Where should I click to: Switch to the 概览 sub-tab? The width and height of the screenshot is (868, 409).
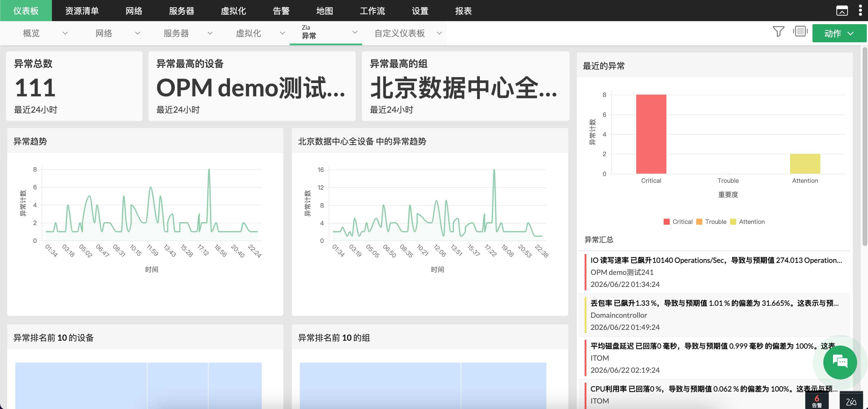click(x=31, y=33)
